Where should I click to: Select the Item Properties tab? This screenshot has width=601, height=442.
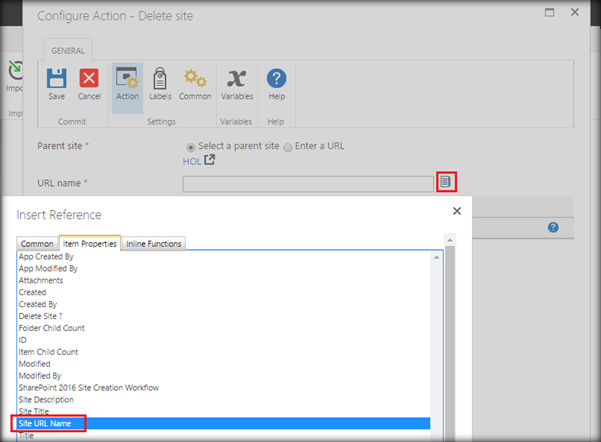[x=90, y=243]
